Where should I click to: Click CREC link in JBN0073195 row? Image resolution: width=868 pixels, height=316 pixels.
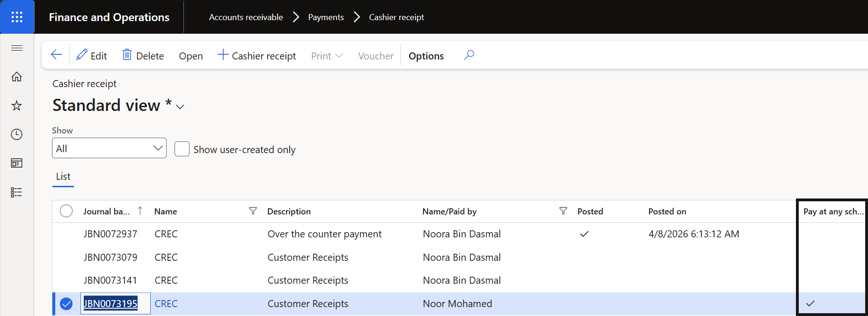coord(166,304)
